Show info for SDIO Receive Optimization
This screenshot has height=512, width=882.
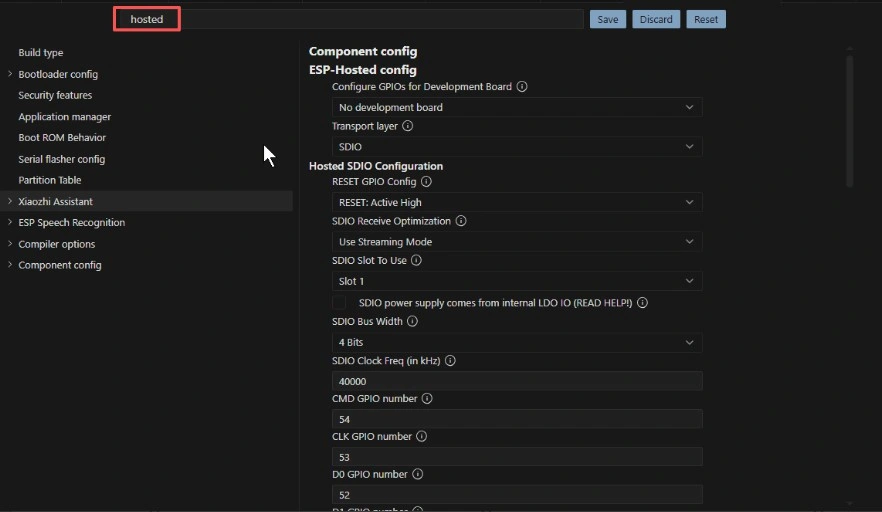[x=461, y=221]
